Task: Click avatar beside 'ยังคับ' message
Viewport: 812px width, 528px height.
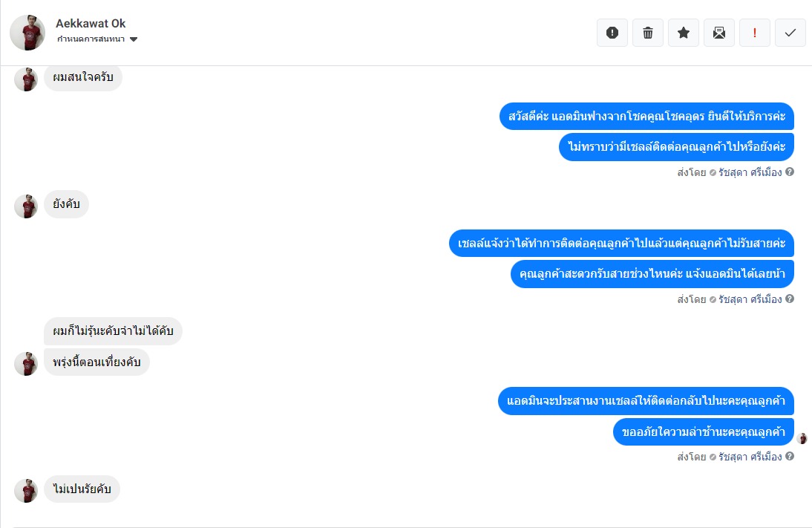Action: point(26,206)
